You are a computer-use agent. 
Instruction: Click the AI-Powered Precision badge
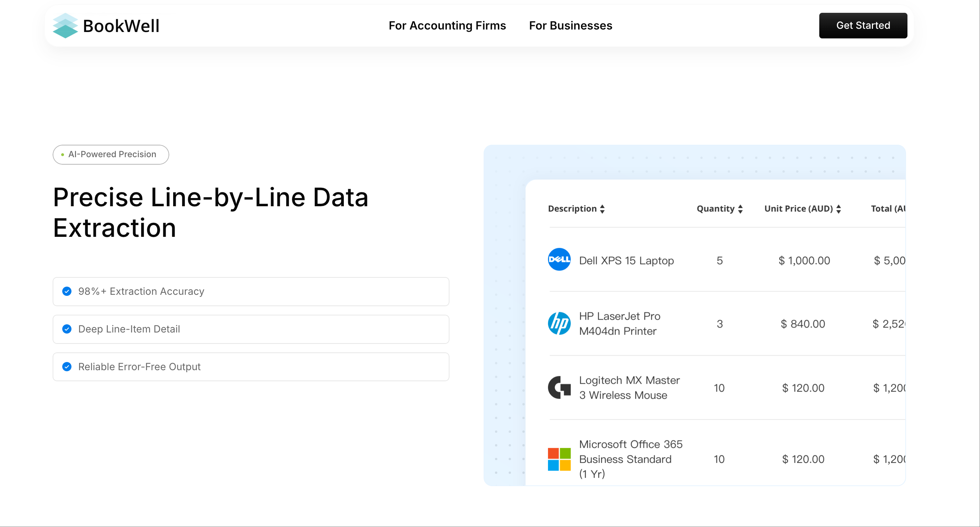pos(111,154)
